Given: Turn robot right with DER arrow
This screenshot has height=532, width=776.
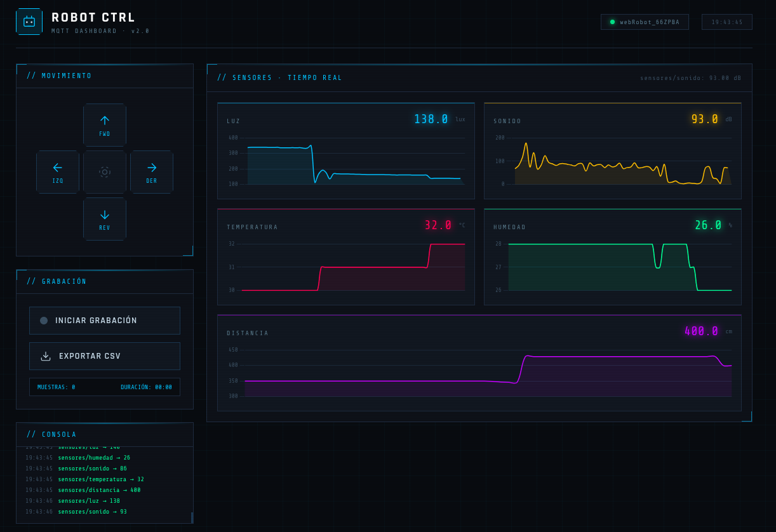Looking at the screenshot, I should (152, 172).
